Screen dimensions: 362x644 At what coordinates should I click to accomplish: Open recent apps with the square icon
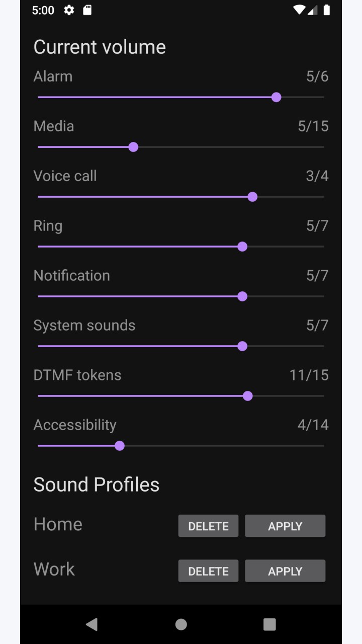click(269, 624)
